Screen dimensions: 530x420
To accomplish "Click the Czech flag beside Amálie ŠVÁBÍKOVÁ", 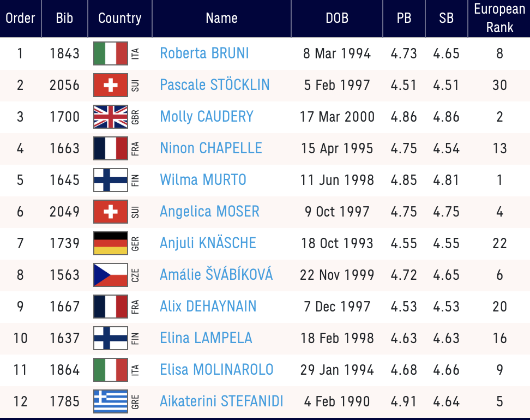I will [x=111, y=275].
